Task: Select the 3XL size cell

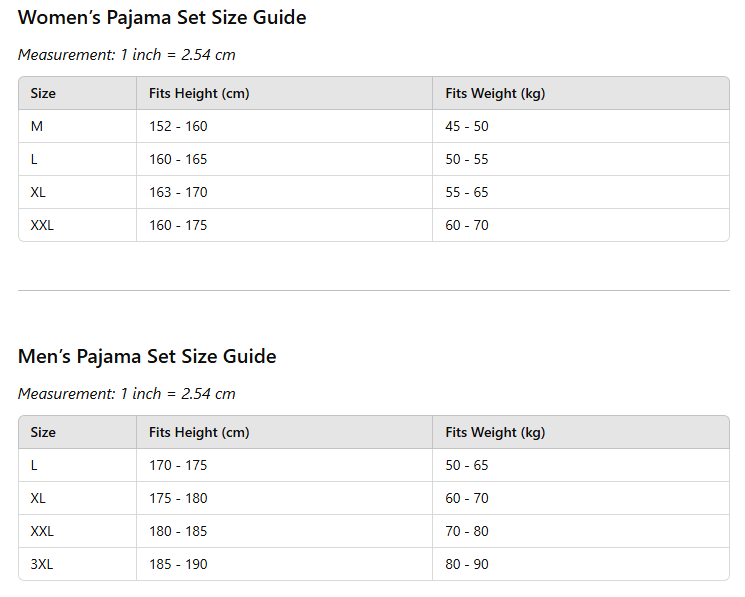Action: point(42,564)
